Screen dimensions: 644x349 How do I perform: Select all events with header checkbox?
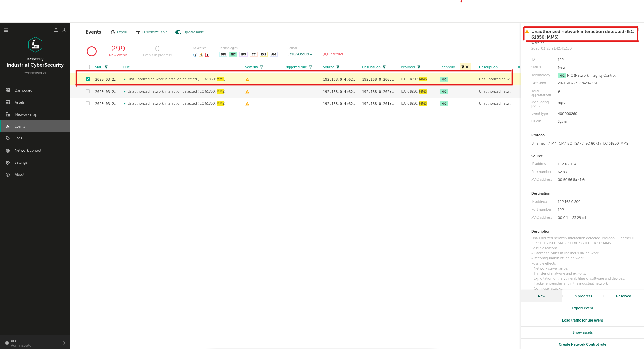88,67
